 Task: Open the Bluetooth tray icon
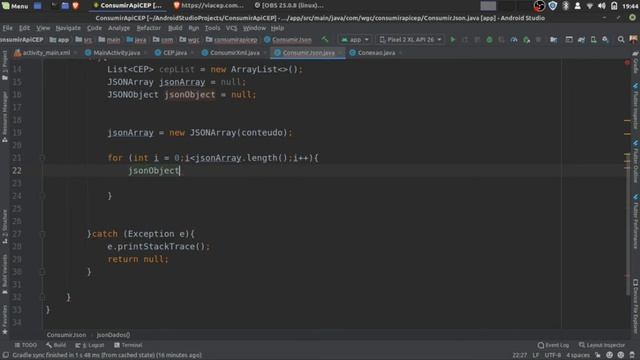pos(565,6)
